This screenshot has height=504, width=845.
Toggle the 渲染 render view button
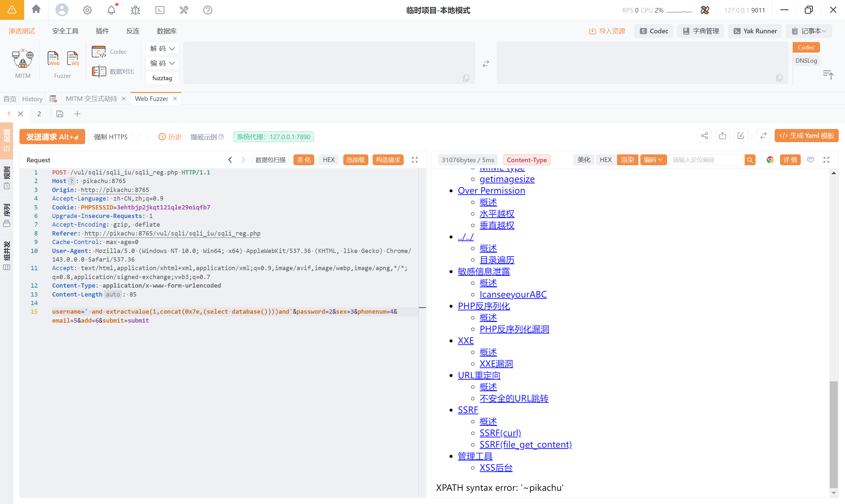click(627, 160)
